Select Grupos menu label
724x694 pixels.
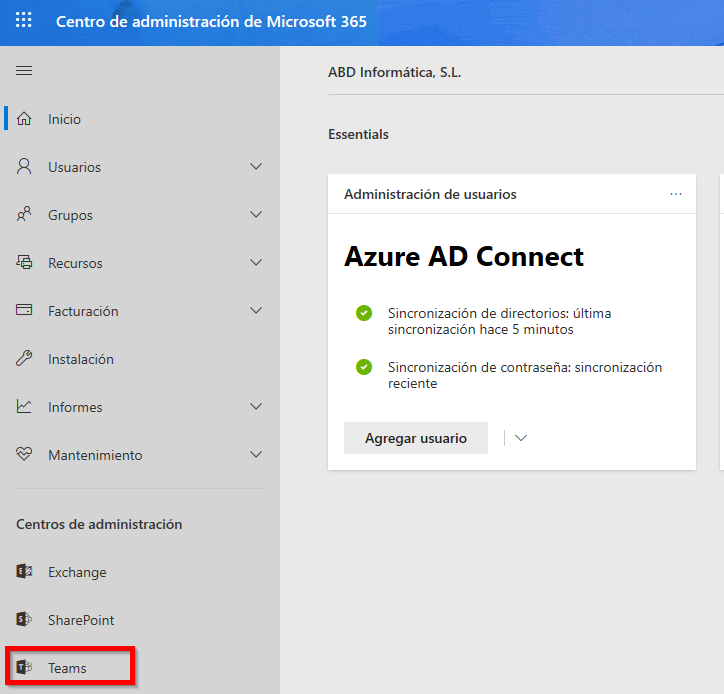[x=70, y=215]
